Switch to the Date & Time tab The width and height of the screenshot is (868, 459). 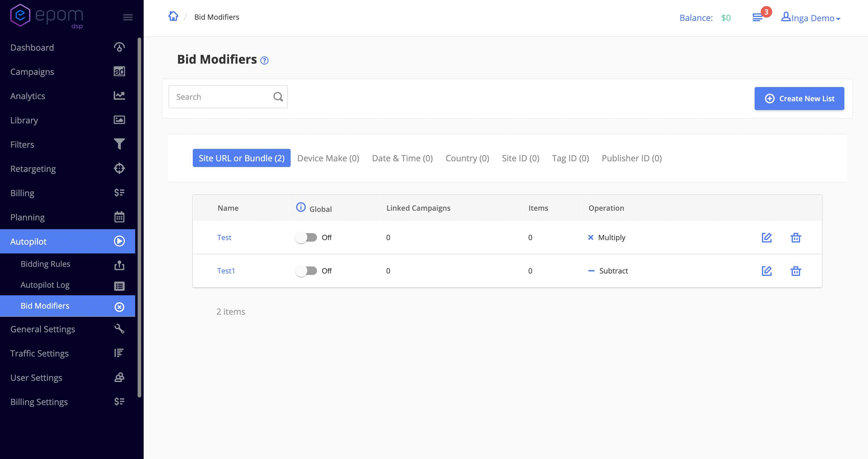pos(402,158)
